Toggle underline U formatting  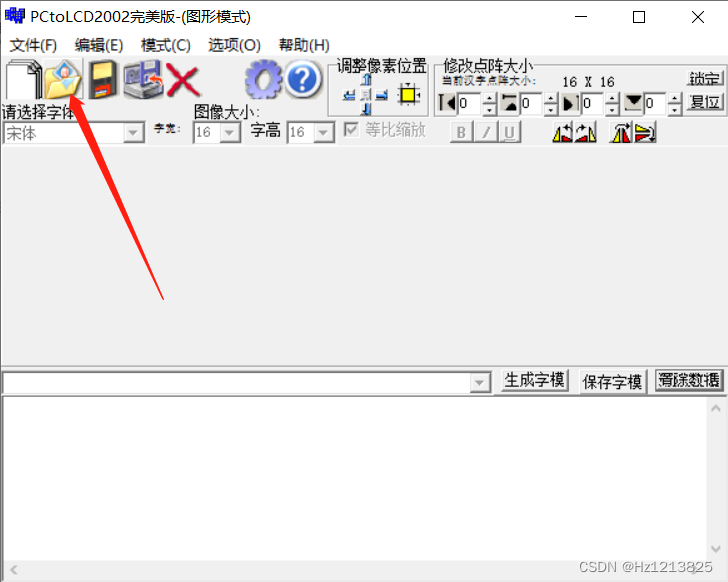tap(509, 132)
